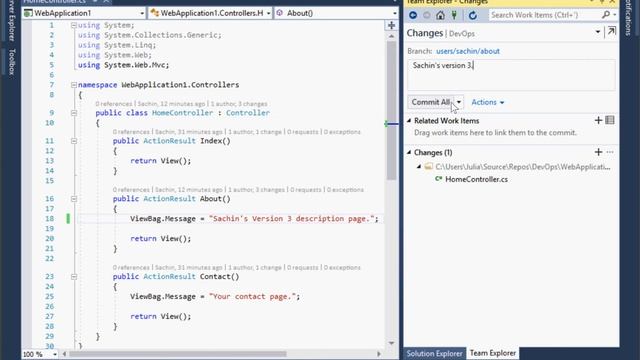Viewport: 640px width, 360px height.
Task: Click into commit message text box
Action: click(x=511, y=75)
